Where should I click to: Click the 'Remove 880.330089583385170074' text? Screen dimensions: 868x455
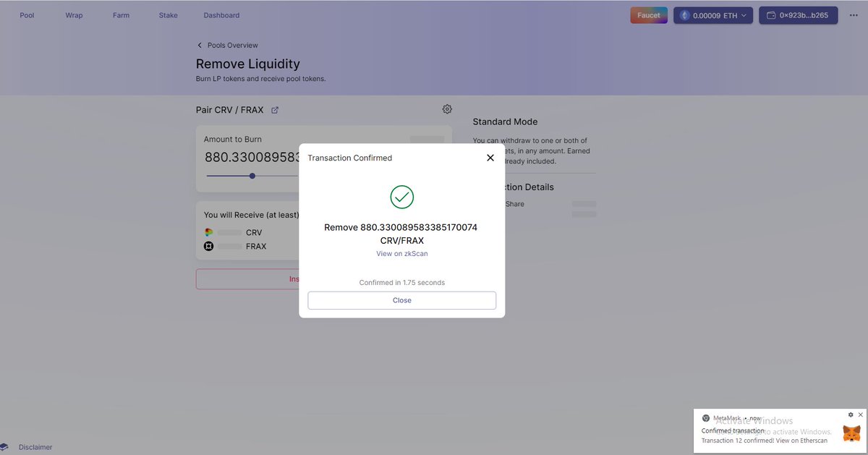(x=401, y=227)
